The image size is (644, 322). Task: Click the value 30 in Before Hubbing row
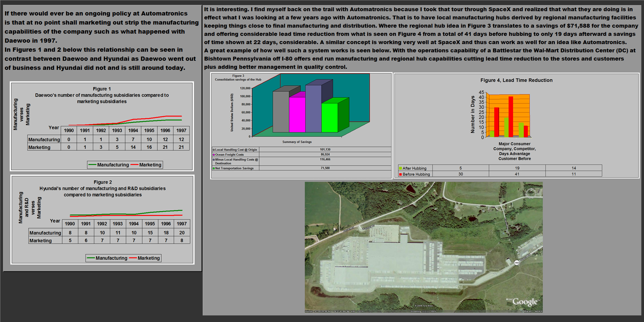460,174
